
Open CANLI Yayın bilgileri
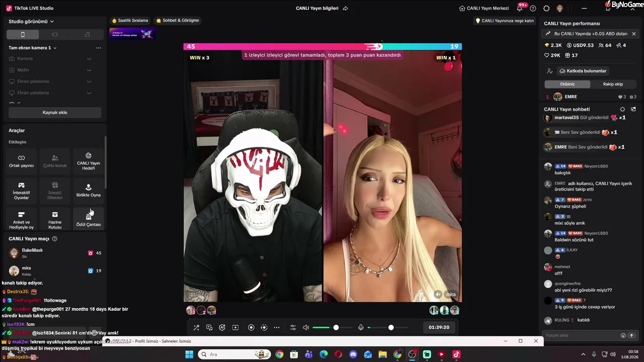pyautogui.click(x=317, y=9)
